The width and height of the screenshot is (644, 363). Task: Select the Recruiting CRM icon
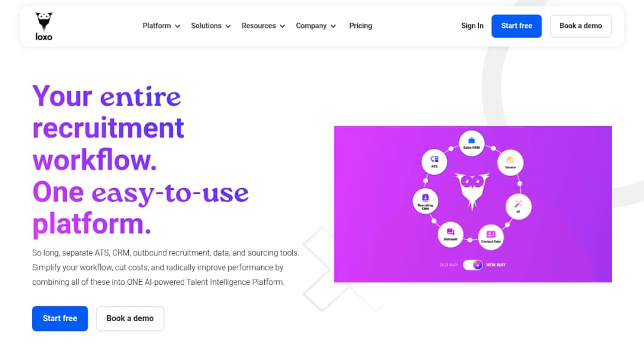(425, 201)
